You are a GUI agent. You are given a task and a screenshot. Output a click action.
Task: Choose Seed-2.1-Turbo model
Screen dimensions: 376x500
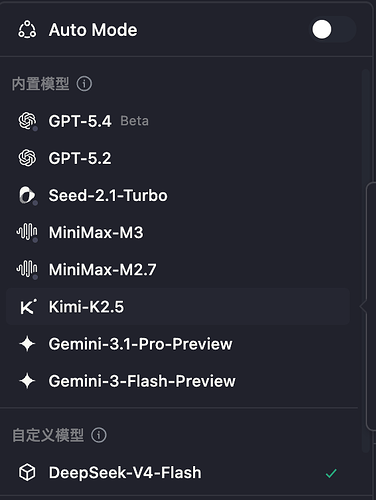[178, 195]
